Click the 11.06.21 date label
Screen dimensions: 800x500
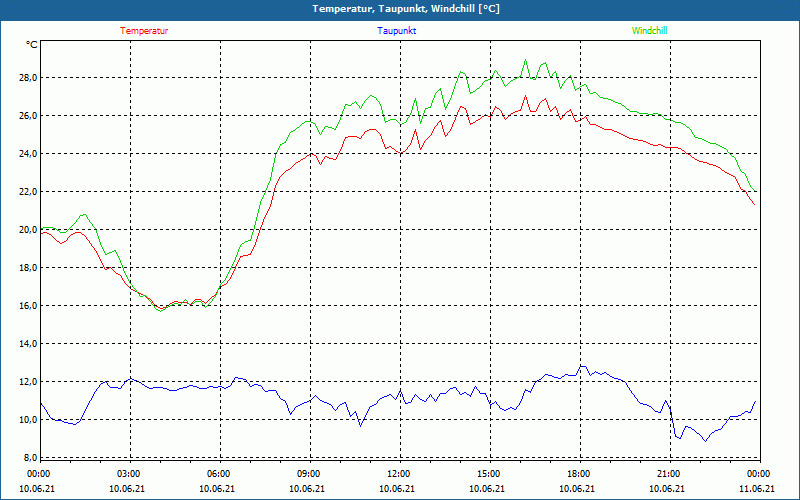(x=757, y=489)
